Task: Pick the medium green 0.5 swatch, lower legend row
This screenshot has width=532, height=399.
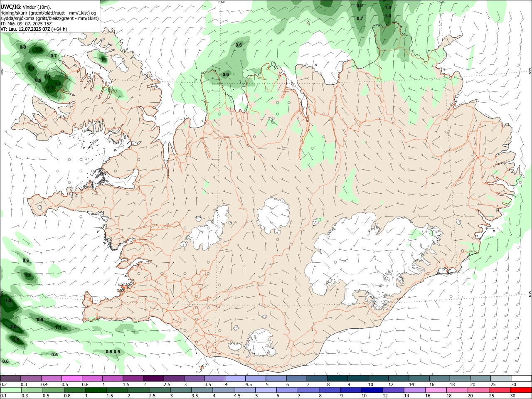Action: click(54, 390)
